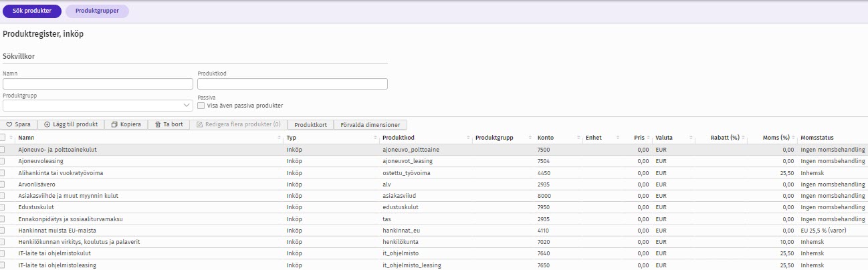The image size is (868, 270).
Task: Click name cell Alihankinta tai vuokratyövoima
Action: tap(61, 172)
